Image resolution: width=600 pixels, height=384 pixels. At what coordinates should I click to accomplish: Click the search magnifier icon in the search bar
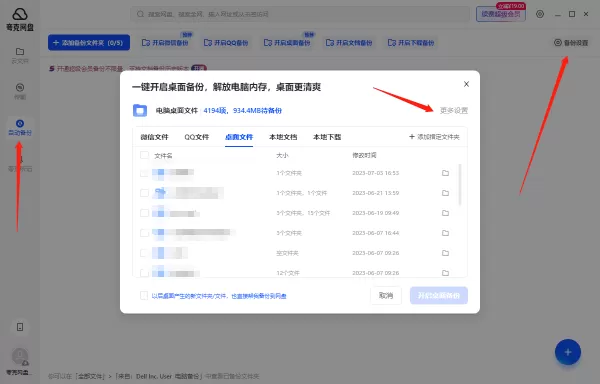(x=140, y=14)
